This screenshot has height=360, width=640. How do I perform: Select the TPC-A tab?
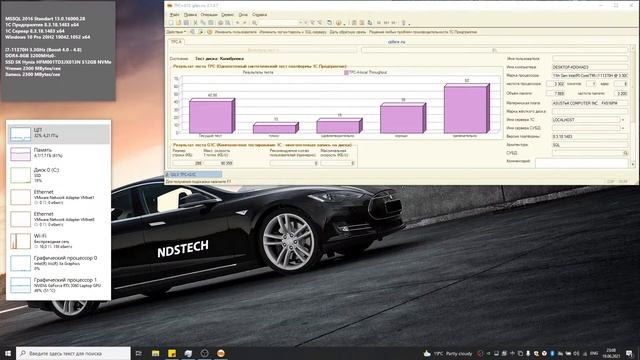coord(176,42)
